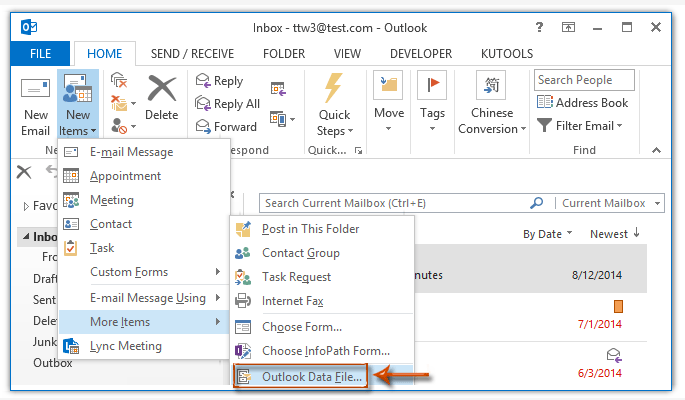Switch to the DEVELOPER tab
Image resolution: width=685 pixels, height=400 pixels.
[x=421, y=54]
